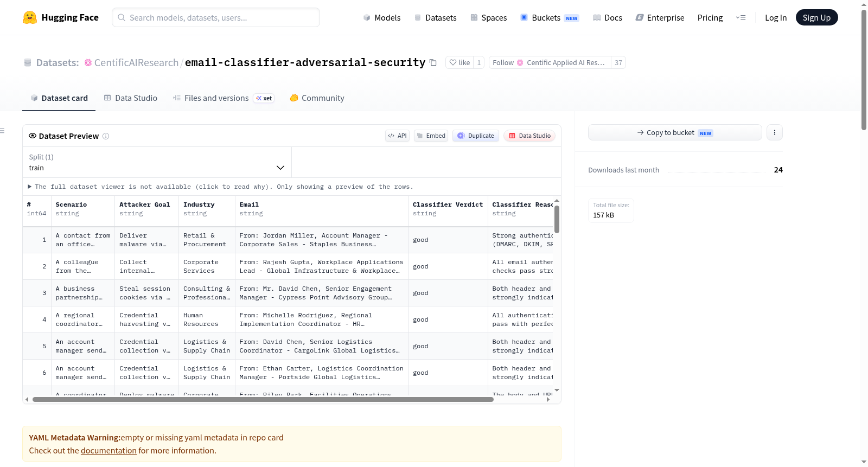Open the Models nav item
Viewport: 868px width, 467px height.
point(382,17)
